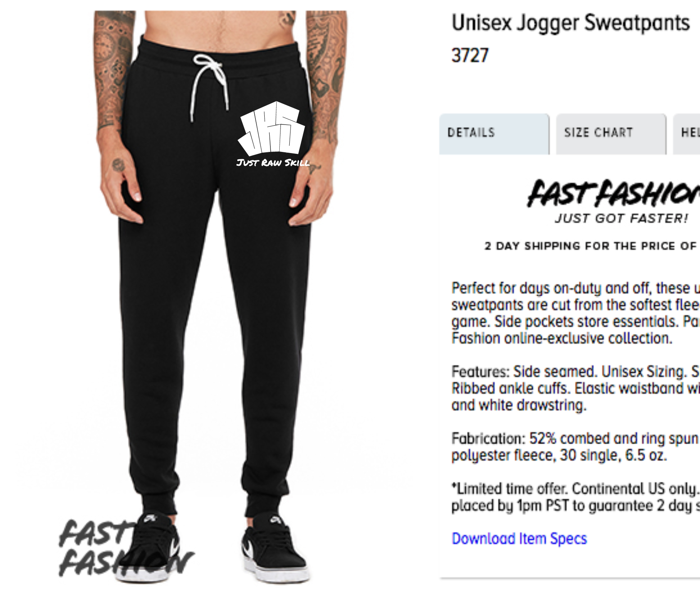Open the Download Item Specs link
The image size is (700, 596).
(x=519, y=539)
